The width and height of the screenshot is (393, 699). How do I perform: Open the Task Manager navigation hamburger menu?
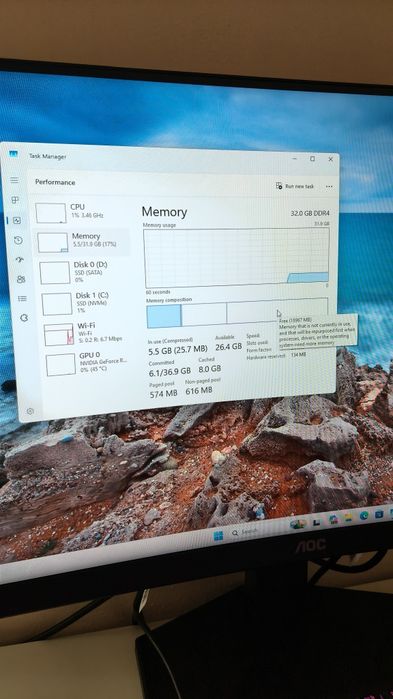(14, 180)
